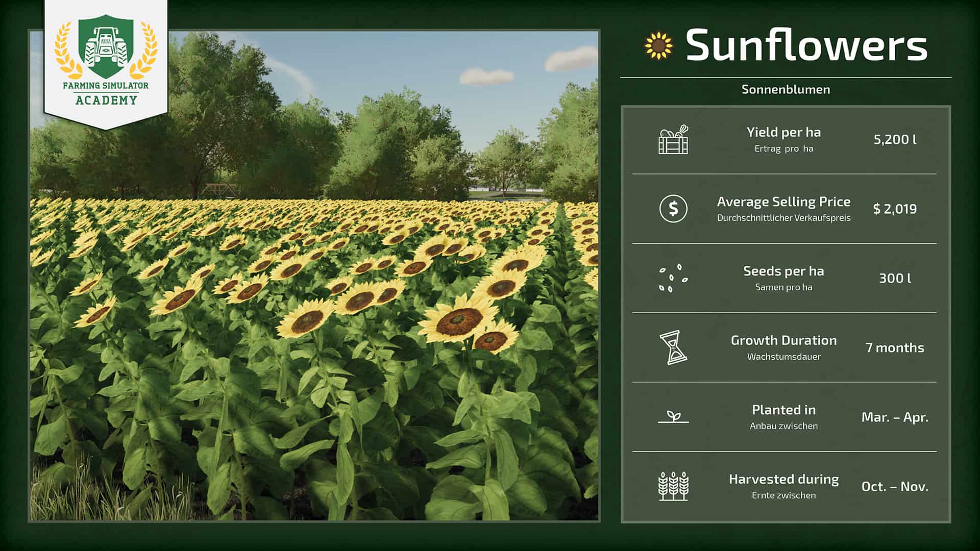The height and width of the screenshot is (551, 980).
Task: Click the wheat stalks harvest icon
Action: 673,486
